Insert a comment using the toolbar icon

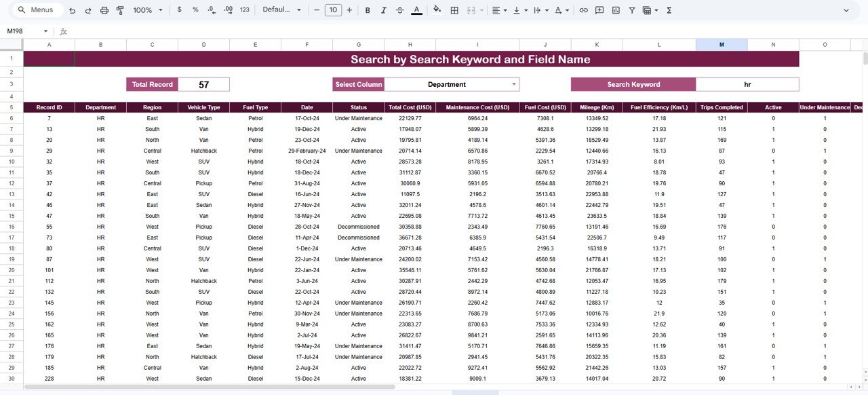pyautogui.click(x=599, y=10)
